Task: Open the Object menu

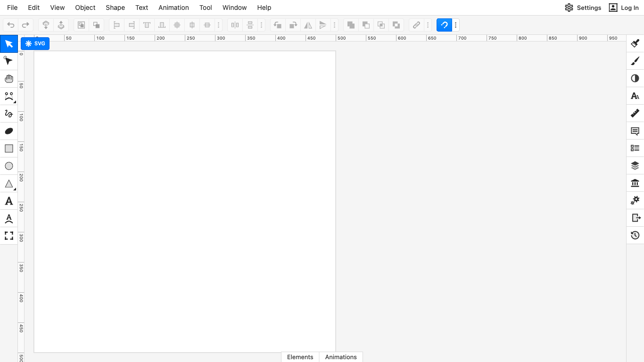Action: (x=85, y=8)
